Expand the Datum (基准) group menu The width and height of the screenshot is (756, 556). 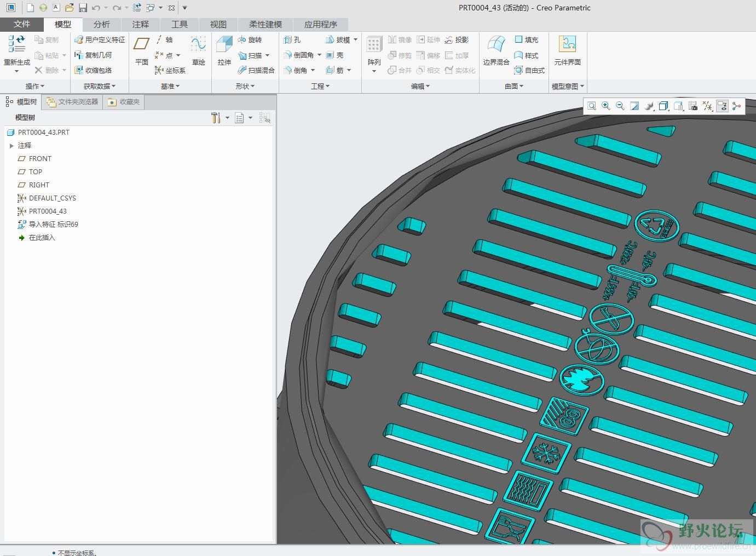pyautogui.click(x=170, y=86)
